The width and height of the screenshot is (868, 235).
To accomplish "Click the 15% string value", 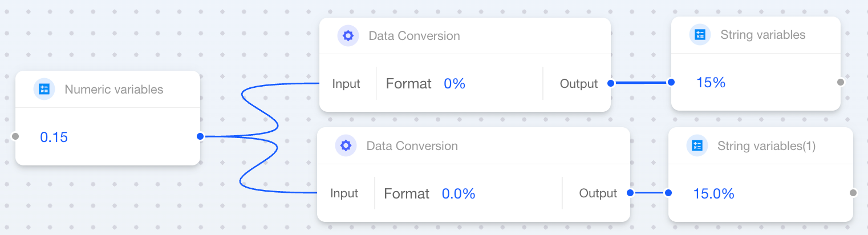I will [711, 83].
